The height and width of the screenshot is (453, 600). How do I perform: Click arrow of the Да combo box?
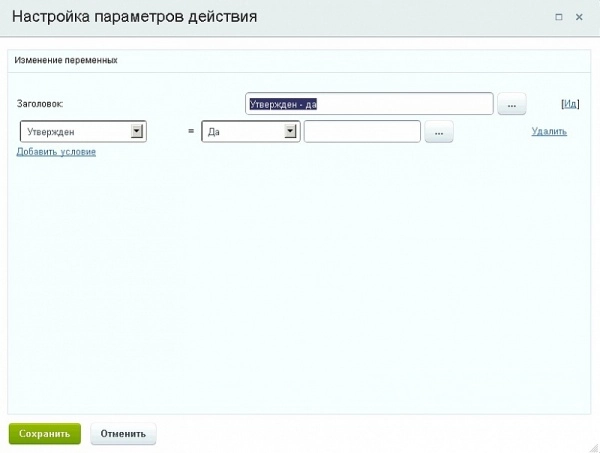291,131
